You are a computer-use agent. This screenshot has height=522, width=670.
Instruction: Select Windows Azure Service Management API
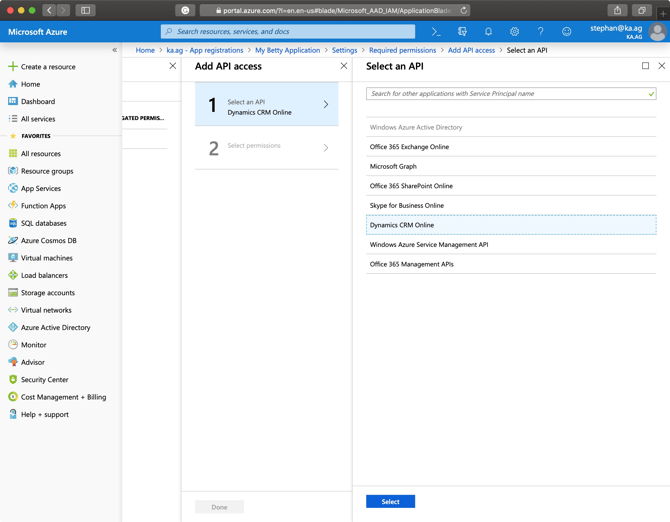pyautogui.click(x=511, y=244)
